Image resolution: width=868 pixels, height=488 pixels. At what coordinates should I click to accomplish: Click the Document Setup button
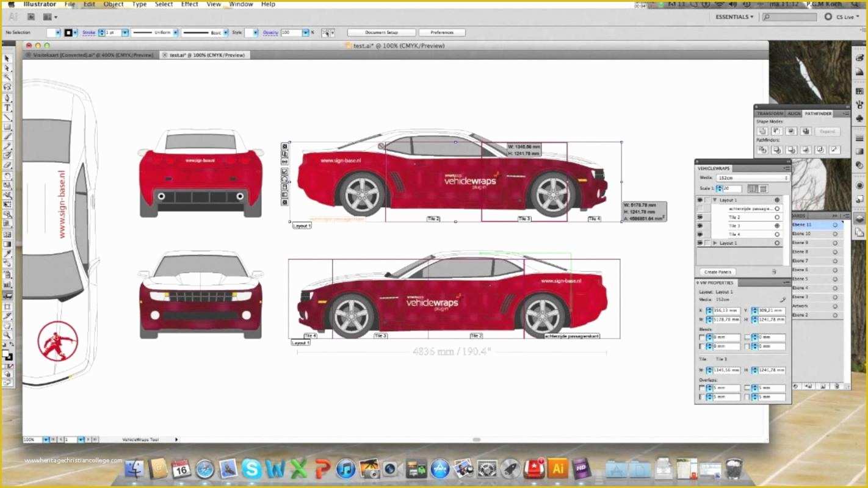click(382, 32)
